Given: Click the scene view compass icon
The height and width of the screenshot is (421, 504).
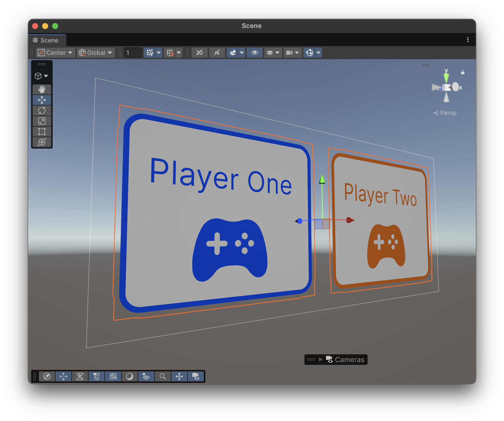Looking at the screenshot, I should point(47,376).
